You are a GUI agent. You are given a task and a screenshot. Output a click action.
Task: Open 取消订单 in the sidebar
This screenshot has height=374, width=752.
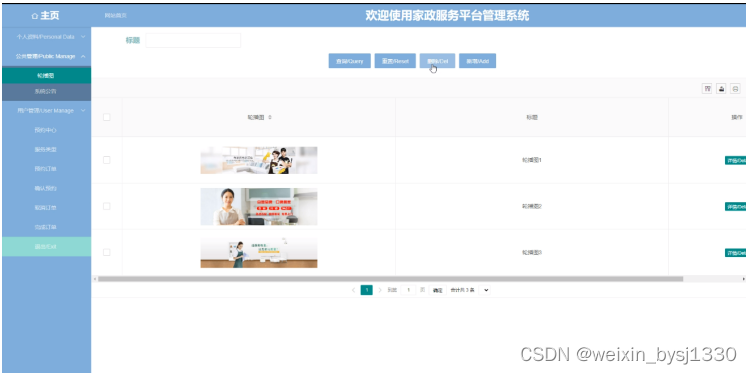point(47,208)
